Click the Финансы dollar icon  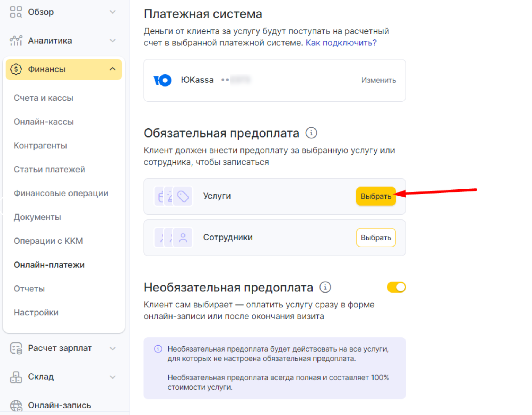point(16,69)
